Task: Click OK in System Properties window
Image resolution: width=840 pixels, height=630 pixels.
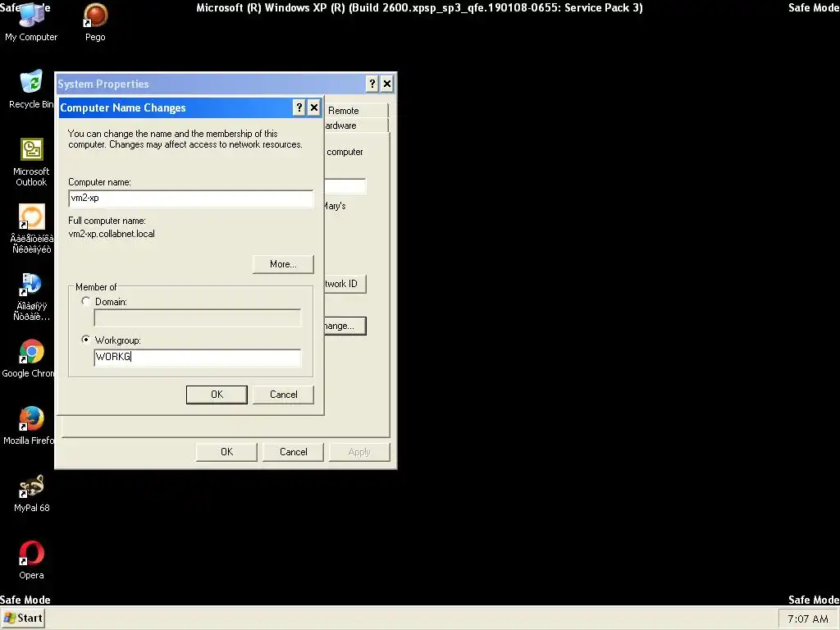Action: (226, 452)
